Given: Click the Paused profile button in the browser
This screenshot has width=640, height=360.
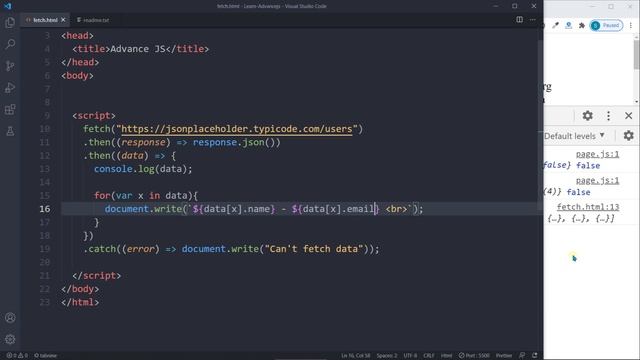Looking at the screenshot, I should pyautogui.click(x=607, y=25).
